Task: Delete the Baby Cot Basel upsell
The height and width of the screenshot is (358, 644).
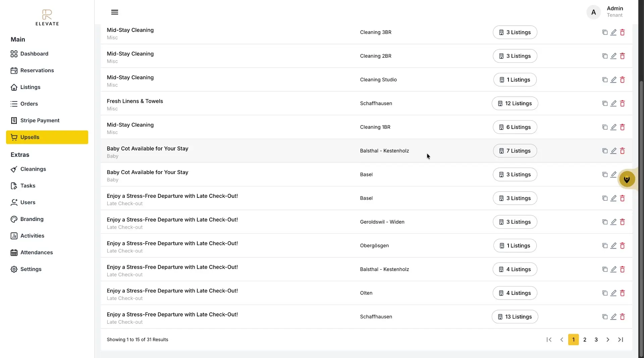Action: [x=623, y=175]
